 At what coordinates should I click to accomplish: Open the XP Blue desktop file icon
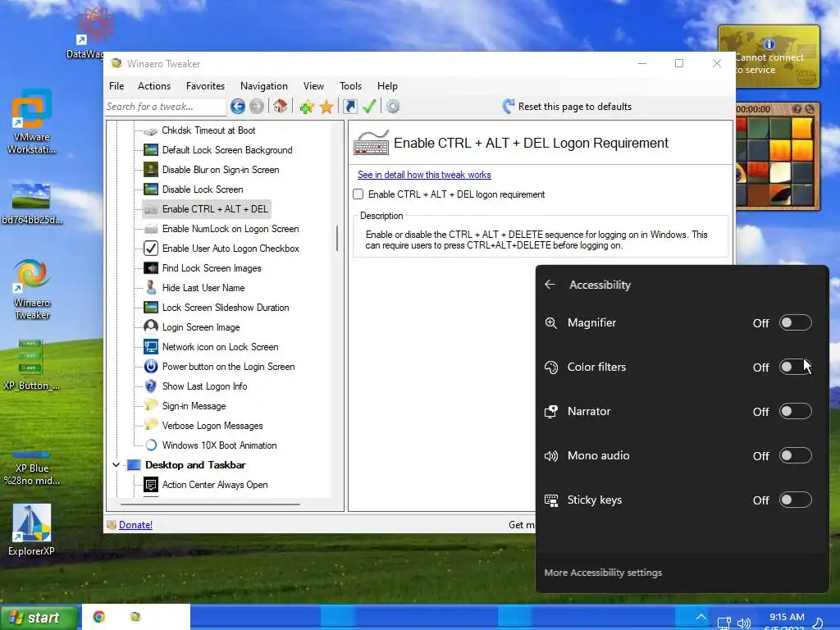[32, 468]
